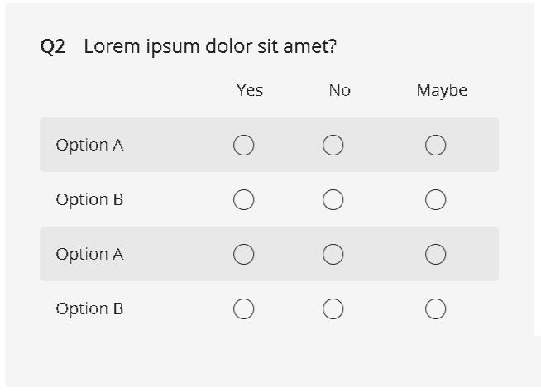Viewport: 541px width, 392px height.
Task: Click the second Option A row label
Action: click(89, 254)
